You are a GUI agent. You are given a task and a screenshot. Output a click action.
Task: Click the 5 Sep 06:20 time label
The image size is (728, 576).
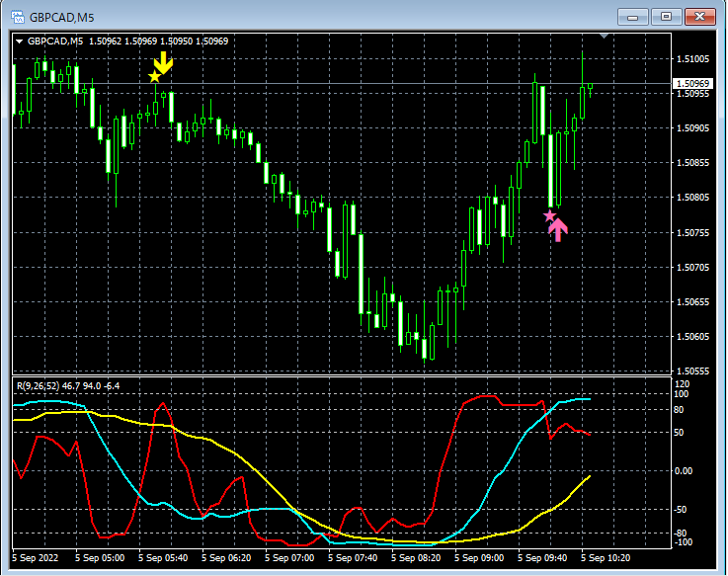click(226, 558)
